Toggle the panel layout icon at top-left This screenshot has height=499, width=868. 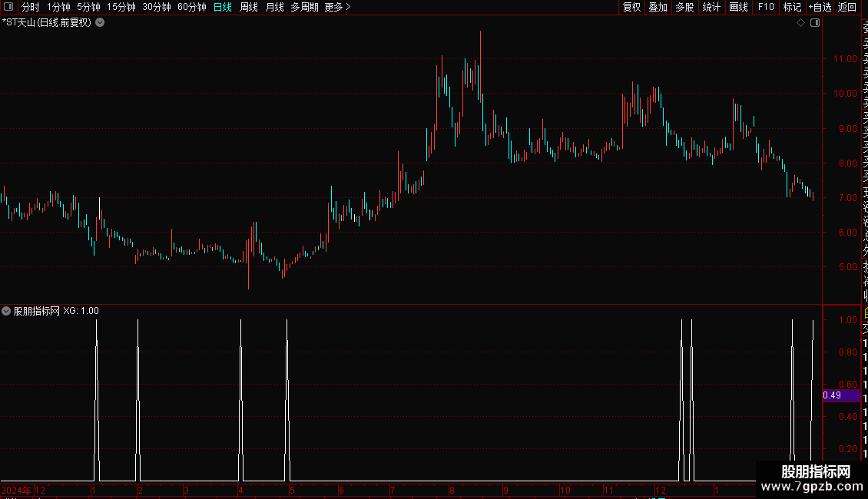coord(8,7)
